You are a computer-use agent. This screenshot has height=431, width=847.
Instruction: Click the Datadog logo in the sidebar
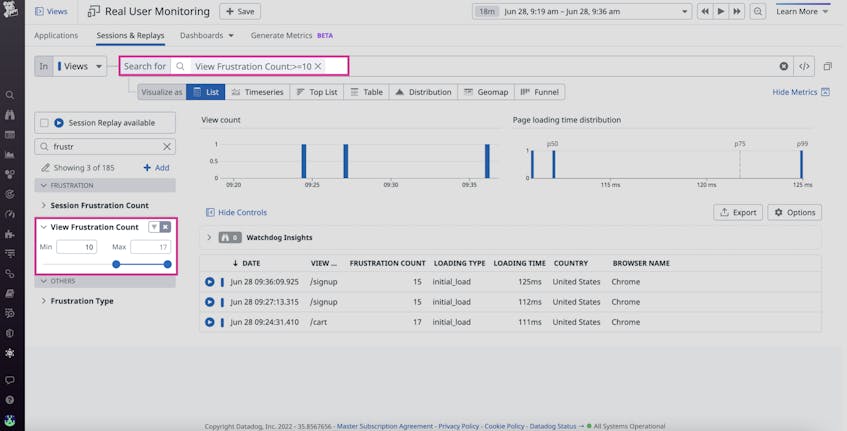[x=10, y=10]
